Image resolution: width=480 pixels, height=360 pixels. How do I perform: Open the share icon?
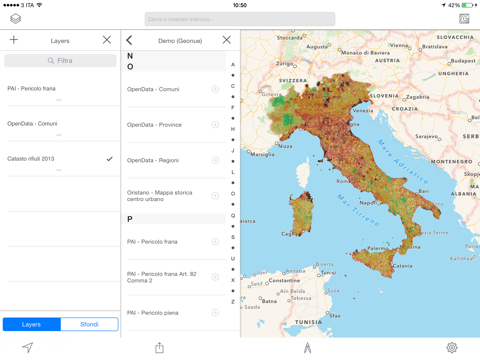159,348
